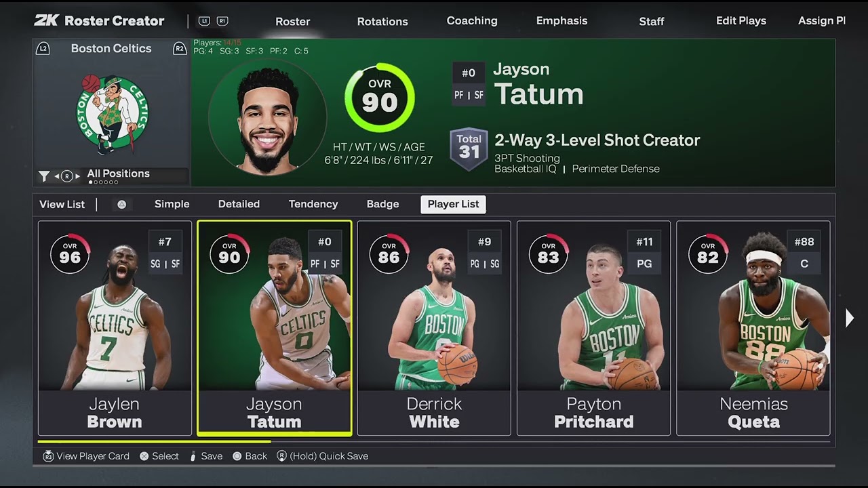The height and width of the screenshot is (488, 868).
Task: Click the 3PT Shooting attribute text
Action: click(x=527, y=159)
